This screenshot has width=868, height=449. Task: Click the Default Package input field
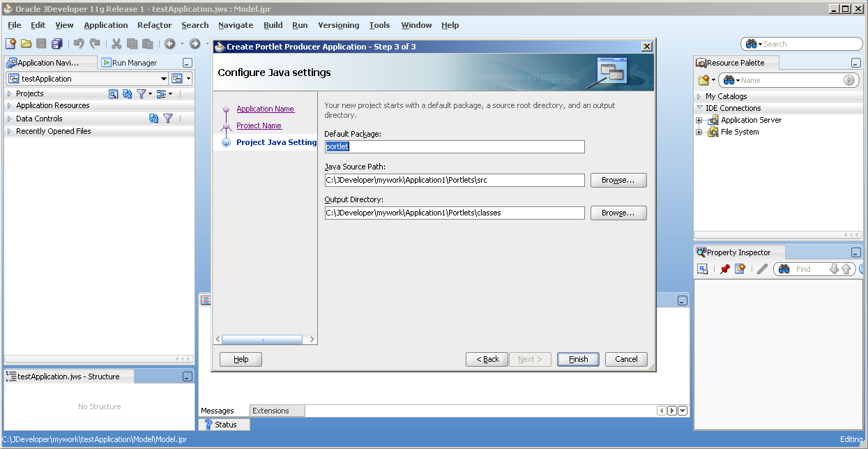(455, 147)
